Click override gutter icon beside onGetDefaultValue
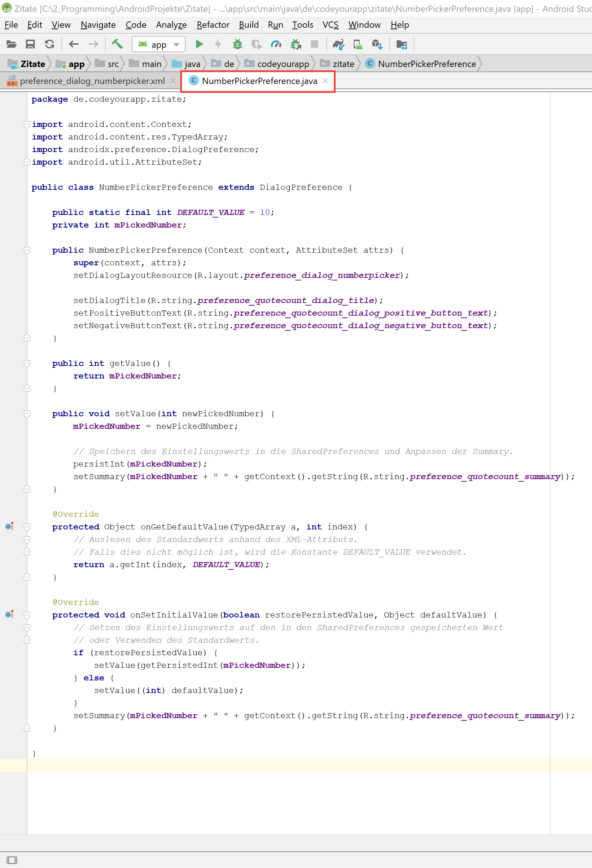The image size is (592, 868). coord(10,526)
